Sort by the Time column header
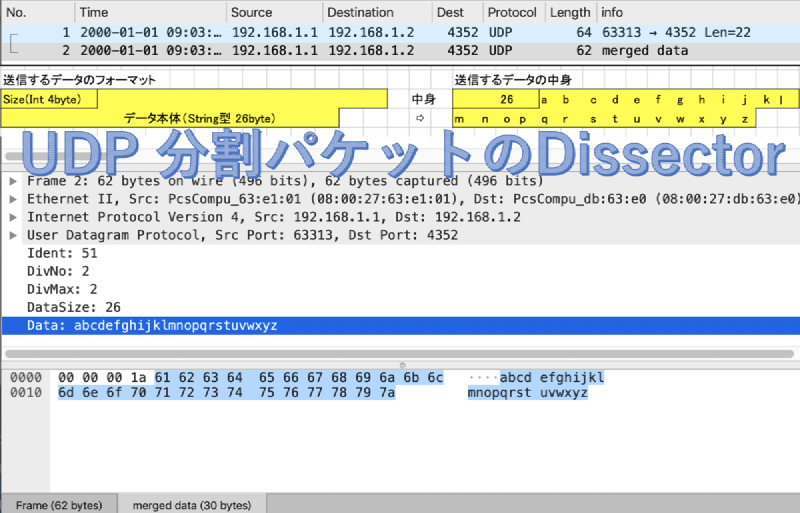This screenshot has width=800, height=513. [148, 13]
